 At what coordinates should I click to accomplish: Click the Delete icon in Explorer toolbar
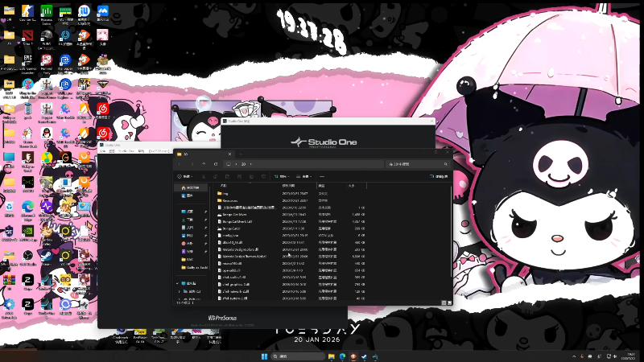[x=263, y=176]
